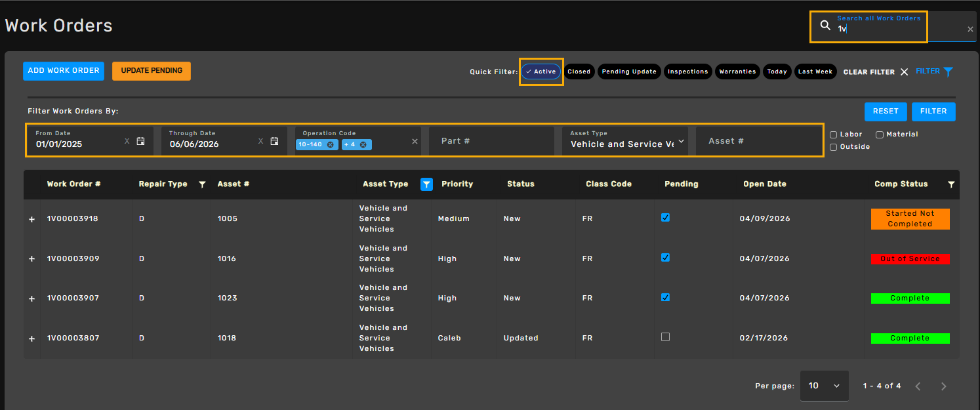Image resolution: width=980 pixels, height=410 pixels.
Task: Select the Pending Update quick filter
Action: (629, 72)
